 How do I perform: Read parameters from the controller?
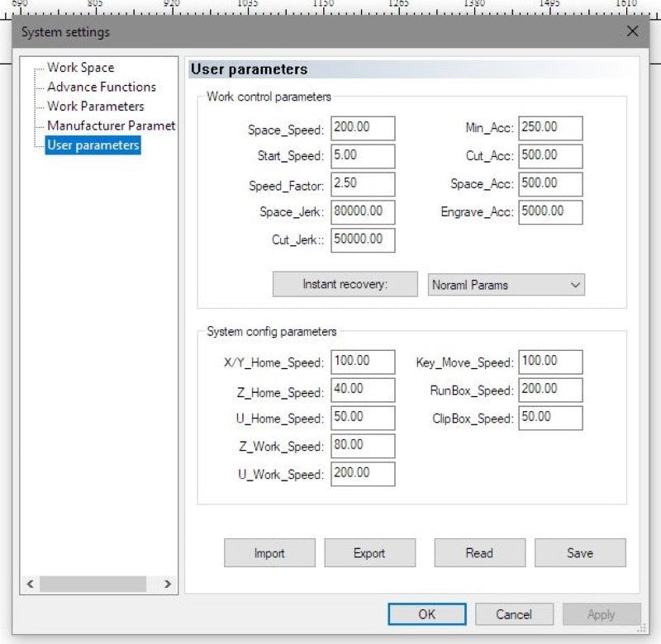pos(479,553)
